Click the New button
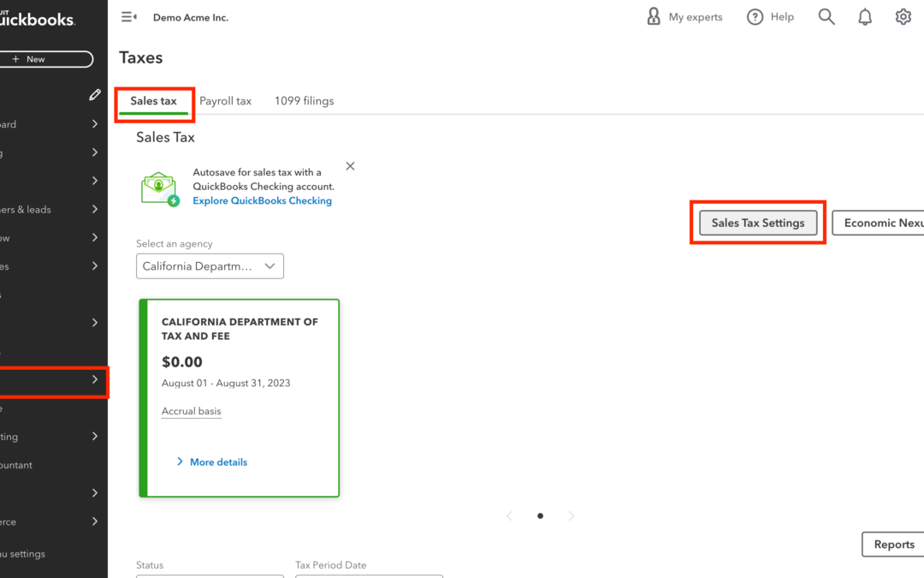The width and height of the screenshot is (924, 578). tap(46, 59)
